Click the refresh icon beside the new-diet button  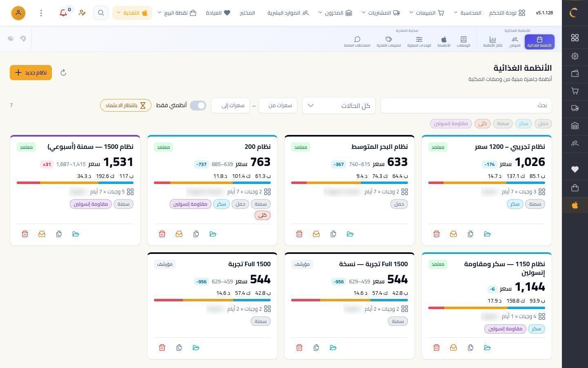pyautogui.click(x=63, y=73)
